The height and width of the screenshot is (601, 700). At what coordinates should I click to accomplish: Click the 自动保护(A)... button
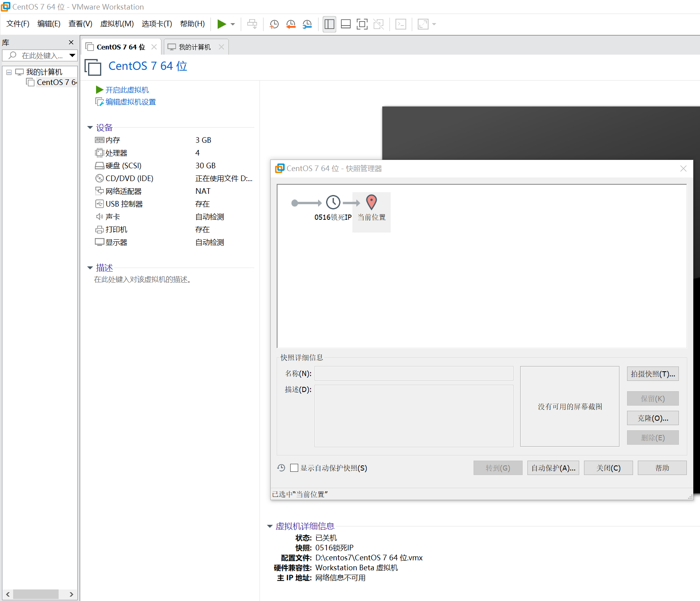click(x=553, y=468)
